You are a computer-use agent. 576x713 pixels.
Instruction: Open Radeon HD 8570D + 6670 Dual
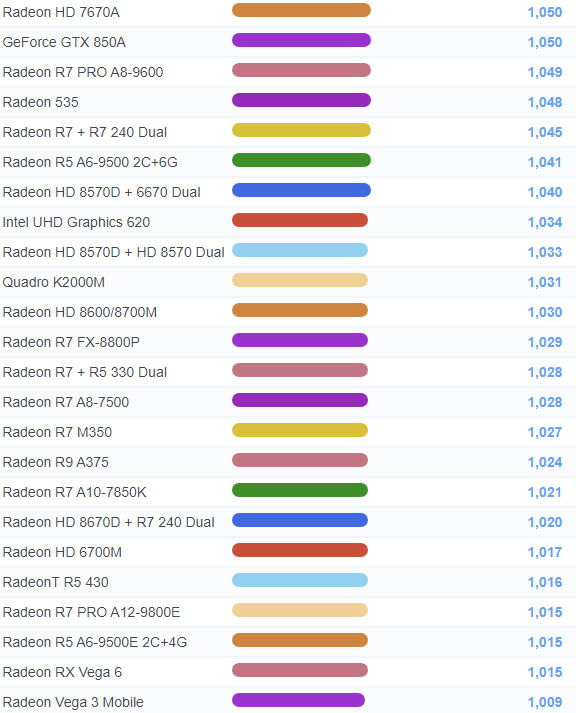pyautogui.click(x=101, y=192)
